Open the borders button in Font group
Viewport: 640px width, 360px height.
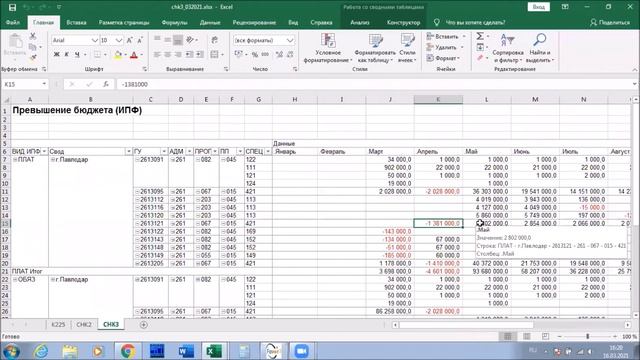98,54
